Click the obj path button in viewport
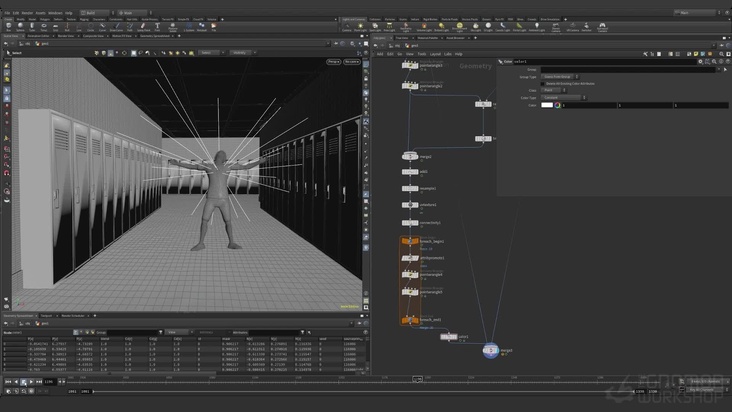Viewport: 732px width, 412px height. [26, 43]
